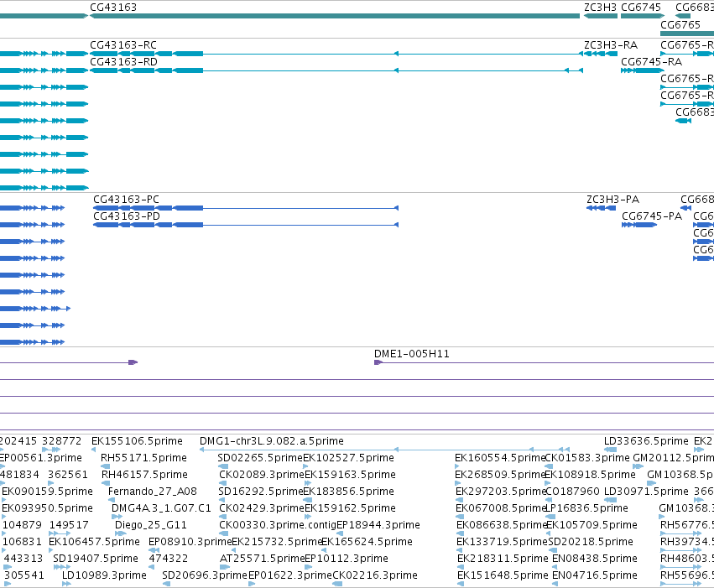The image size is (714, 588).
Task: Click the CO187960 feature label
Action: pyautogui.click(x=572, y=492)
